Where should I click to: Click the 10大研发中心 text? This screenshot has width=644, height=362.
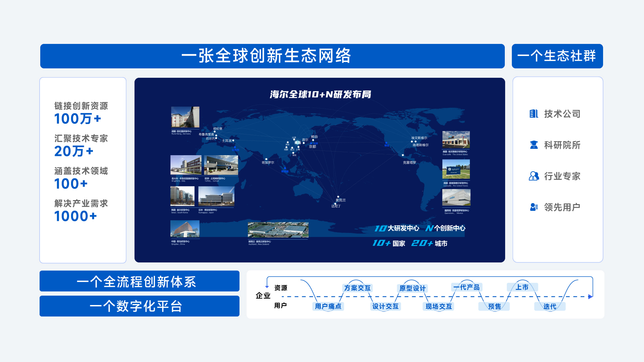pos(397,228)
